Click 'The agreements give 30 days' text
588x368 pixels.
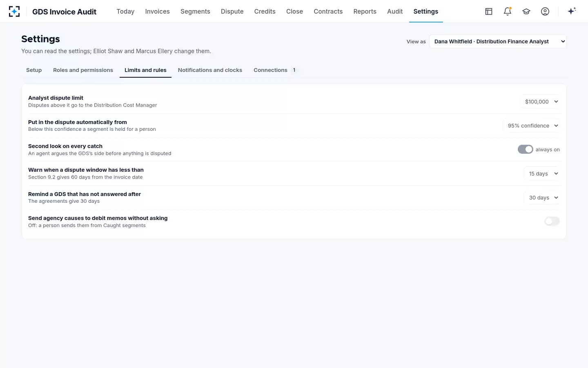coord(64,201)
